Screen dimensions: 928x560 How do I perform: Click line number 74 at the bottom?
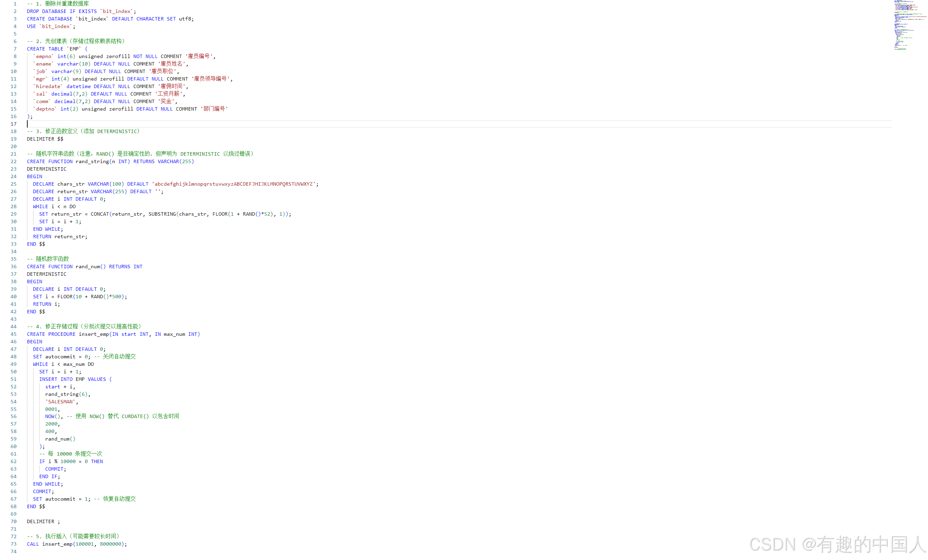(14, 551)
